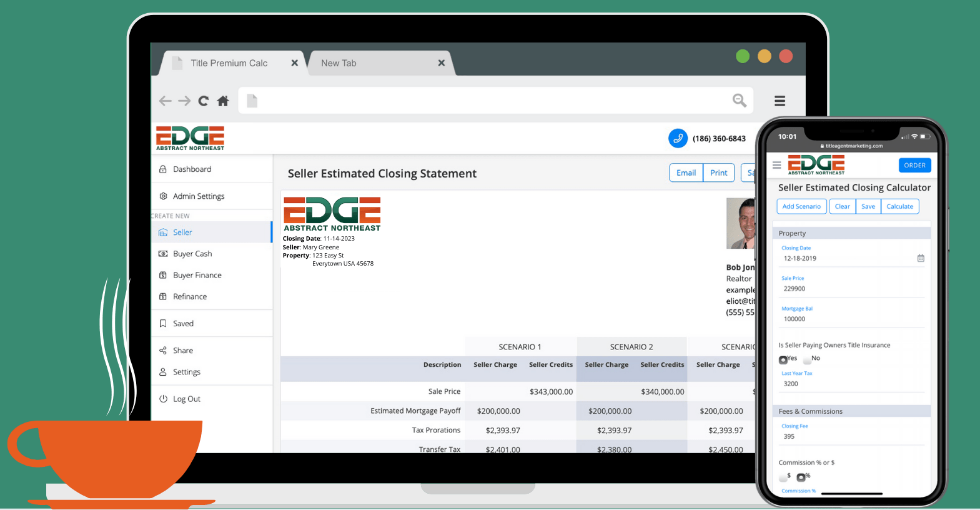This screenshot has width=980, height=510.
Task: Click the Share icon in sidebar
Action: 163,351
